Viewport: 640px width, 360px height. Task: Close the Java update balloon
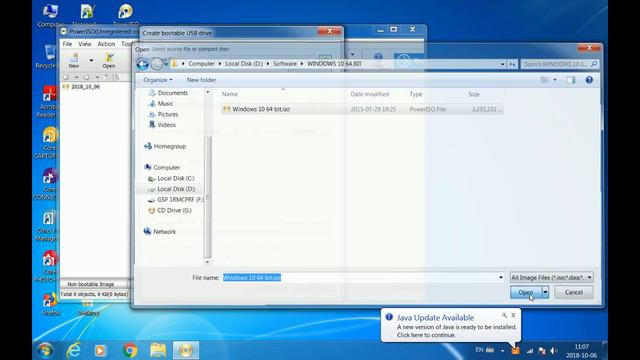point(513,315)
